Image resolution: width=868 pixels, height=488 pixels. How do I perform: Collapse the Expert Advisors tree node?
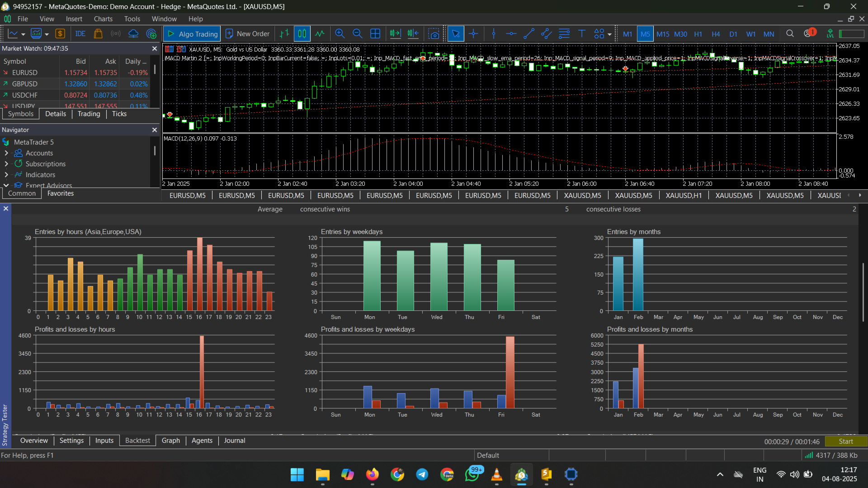click(x=6, y=185)
